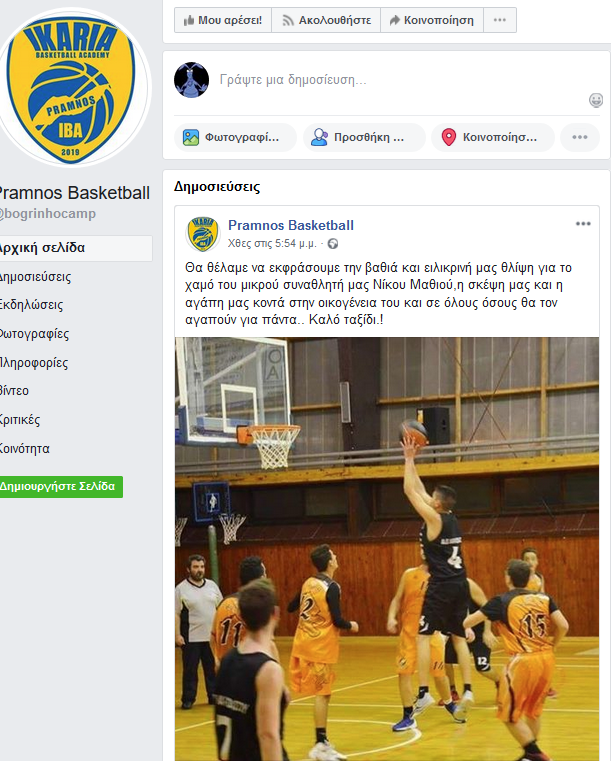The image size is (611, 761).
Task: Expand more composer options ellipsis button
Action: point(580,137)
